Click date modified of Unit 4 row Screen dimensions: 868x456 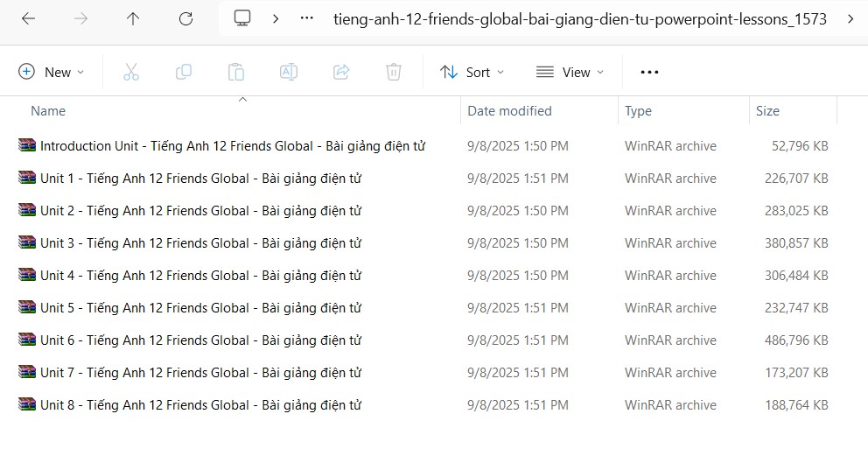[518, 276]
